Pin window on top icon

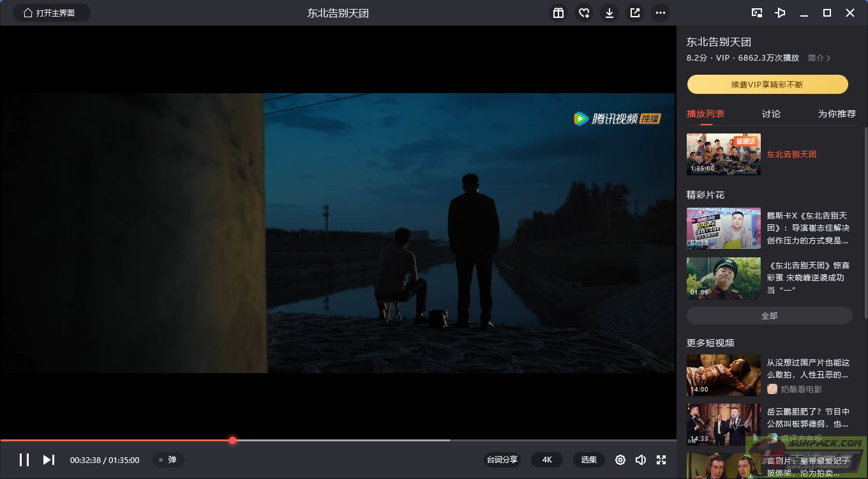pyautogui.click(x=780, y=13)
